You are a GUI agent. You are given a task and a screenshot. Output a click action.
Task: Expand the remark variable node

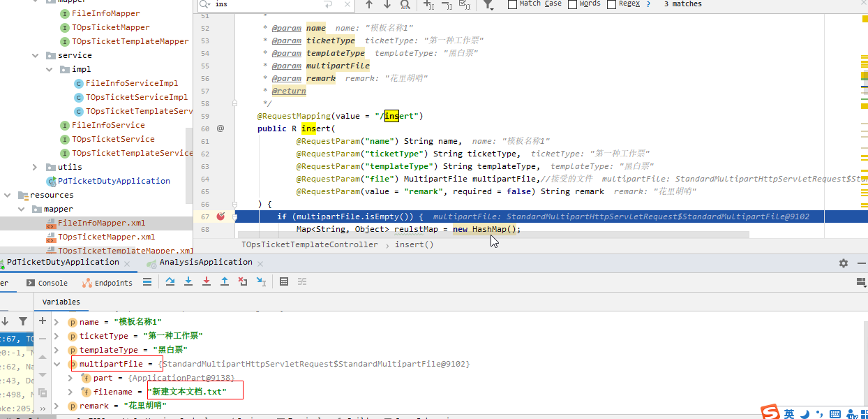point(58,406)
